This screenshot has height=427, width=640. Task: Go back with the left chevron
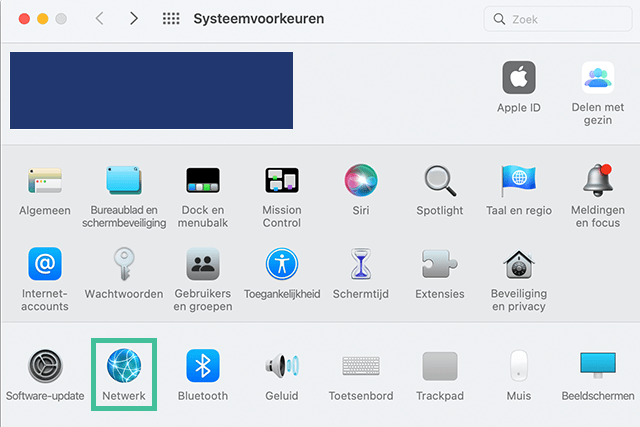click(x=99, y=18)
